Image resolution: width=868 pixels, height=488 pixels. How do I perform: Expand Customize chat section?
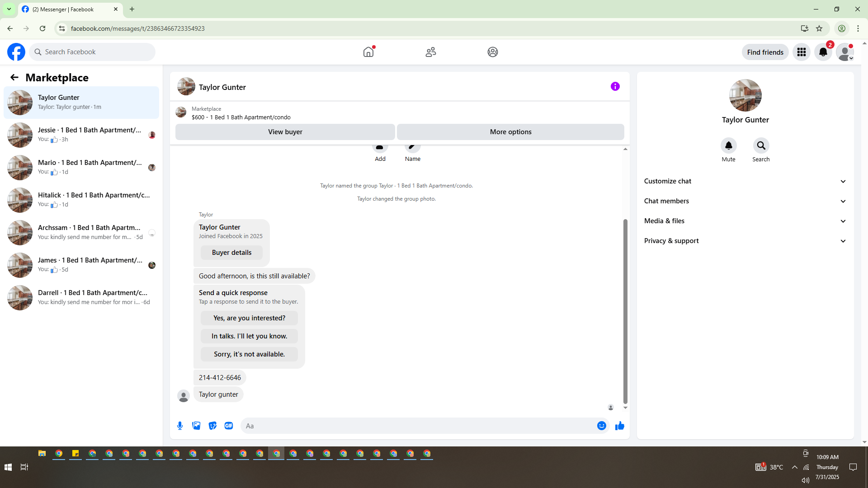pyautogui.click(x=745, y=181)
